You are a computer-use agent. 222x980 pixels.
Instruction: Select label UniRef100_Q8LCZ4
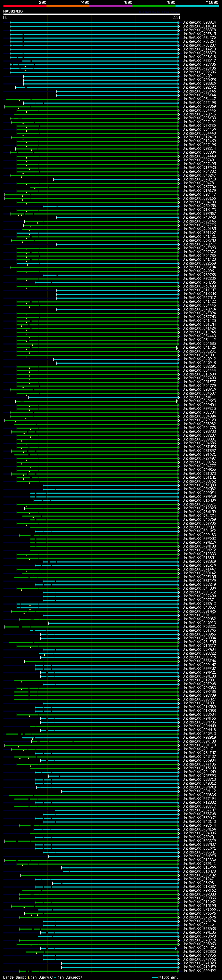(199, 516)
